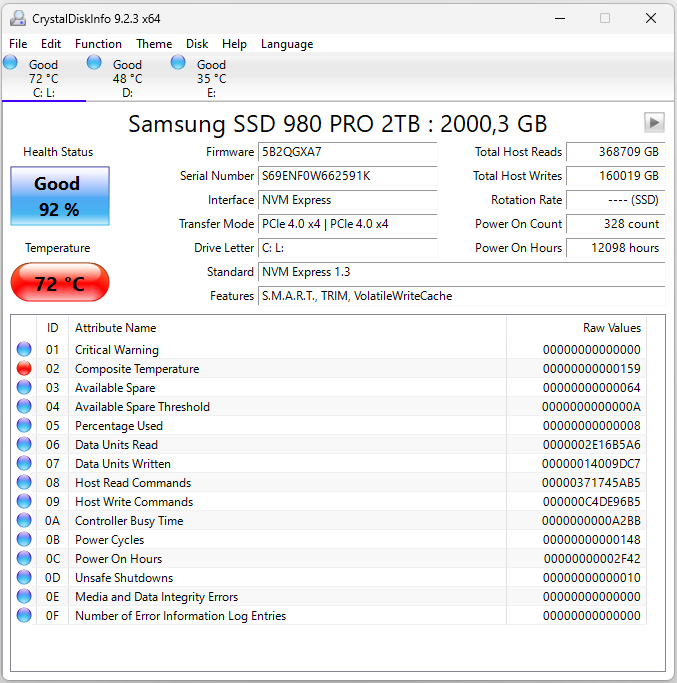Click the Serial Number field
This screenshot has height=683, width=677.
click(348, 176)
